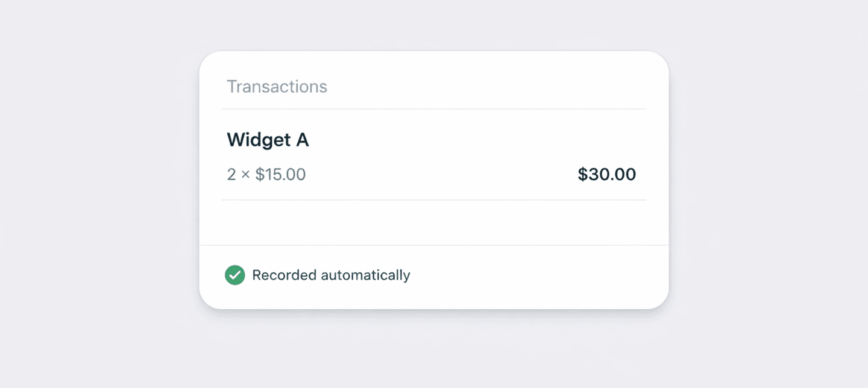Click the 2 × $15.00 quantity line
Image resolution: width=868 pixels, height=388 pixels.
point(266,175)
